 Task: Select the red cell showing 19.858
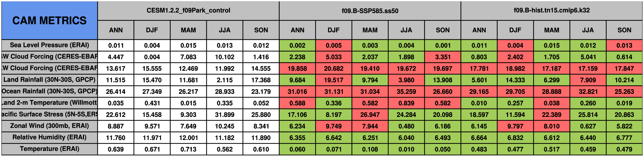coord(297,69)
